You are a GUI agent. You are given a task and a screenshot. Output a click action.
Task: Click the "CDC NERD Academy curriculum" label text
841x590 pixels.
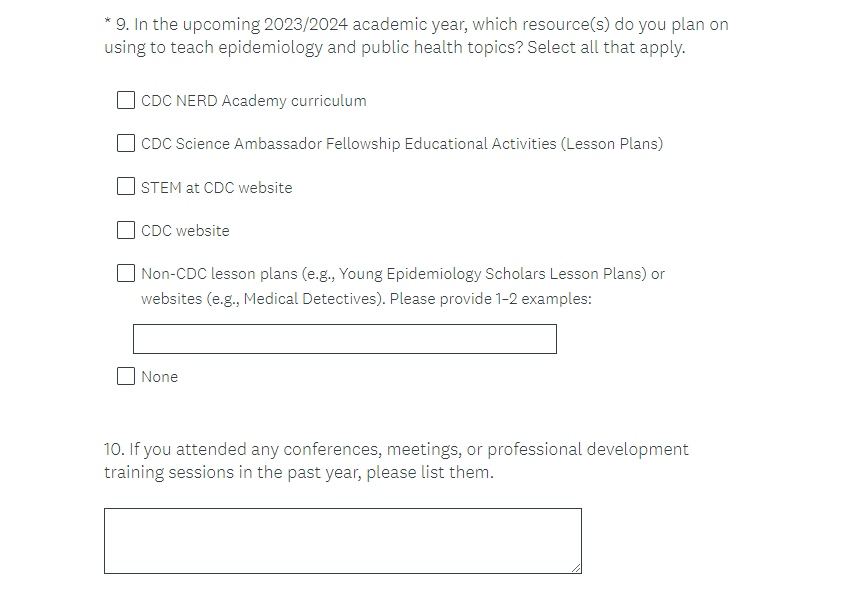tap(253, 101)
